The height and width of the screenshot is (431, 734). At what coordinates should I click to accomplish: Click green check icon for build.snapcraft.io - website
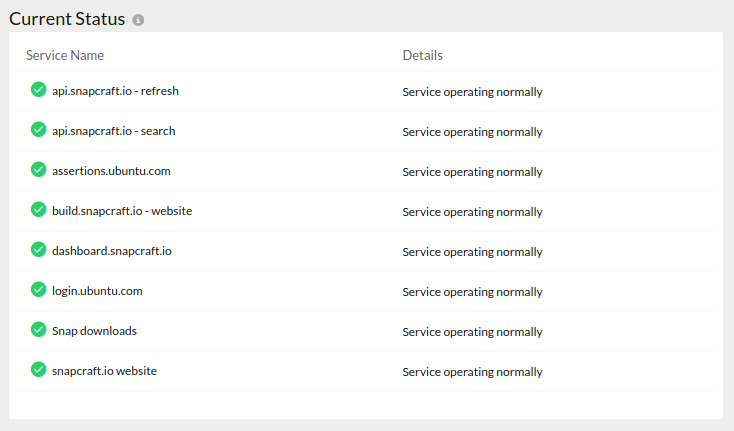[38, 209]
